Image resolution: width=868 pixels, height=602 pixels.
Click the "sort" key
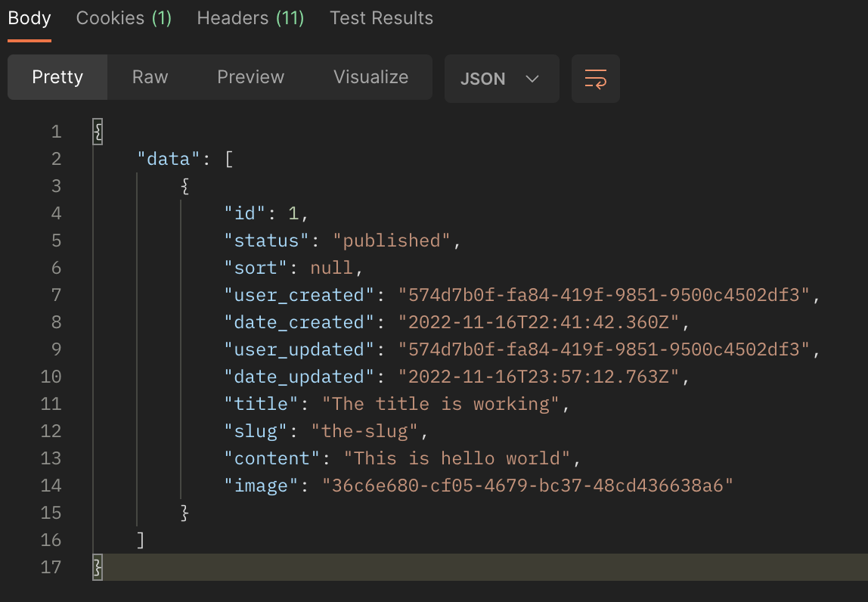click(x=256, y=268)
